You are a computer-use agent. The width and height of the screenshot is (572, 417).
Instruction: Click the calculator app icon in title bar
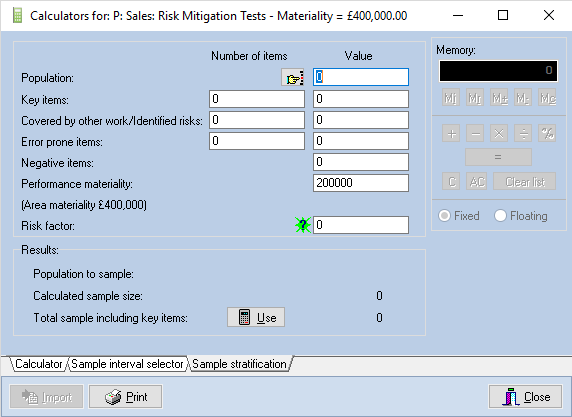[17, 16]
